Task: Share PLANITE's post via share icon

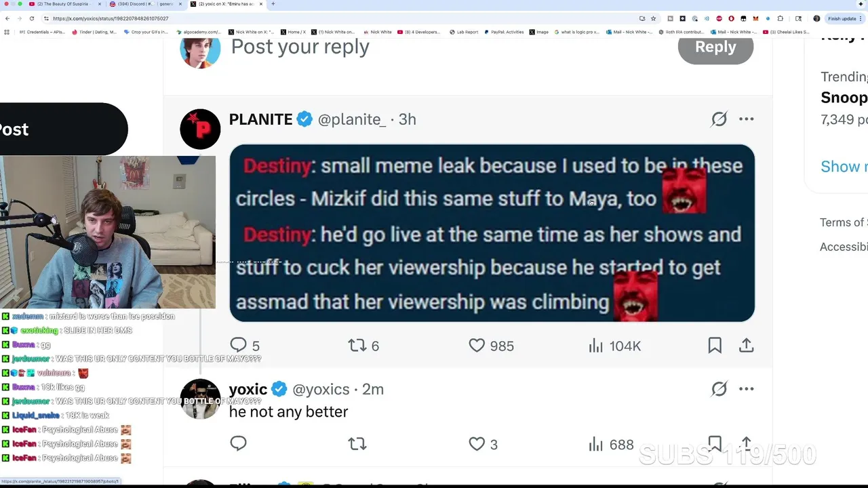Action: click(x=746, y=346)
